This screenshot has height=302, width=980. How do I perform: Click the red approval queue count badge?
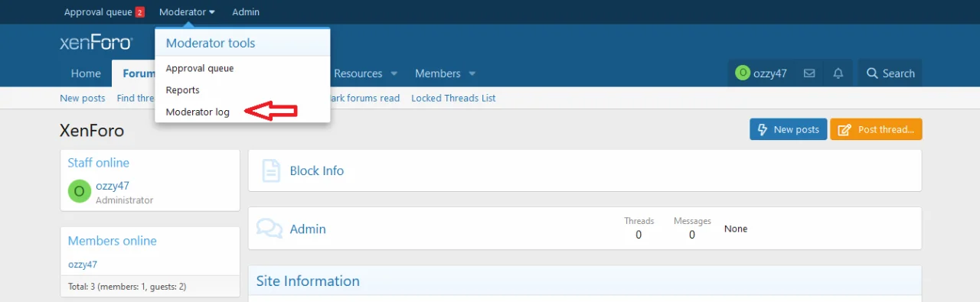pyautogui.click(x=139, y=12)
